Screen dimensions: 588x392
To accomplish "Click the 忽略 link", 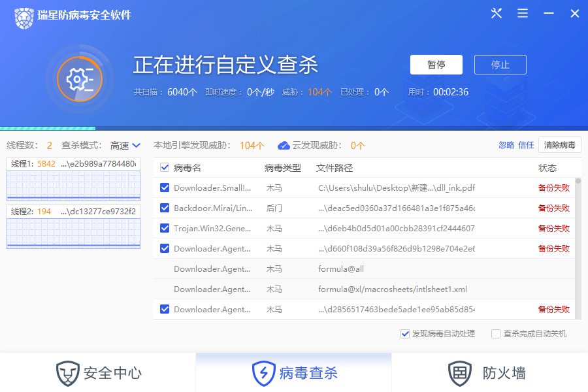I will 506,145.
